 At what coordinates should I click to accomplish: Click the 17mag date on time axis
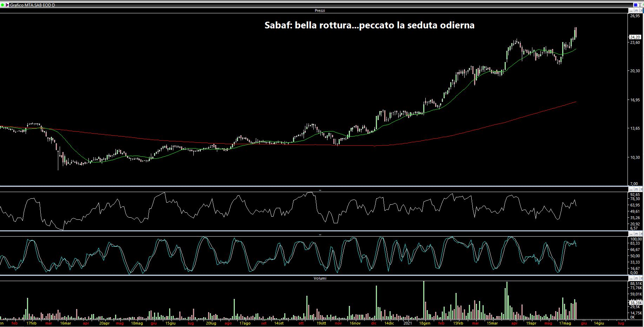click(565, 323)
